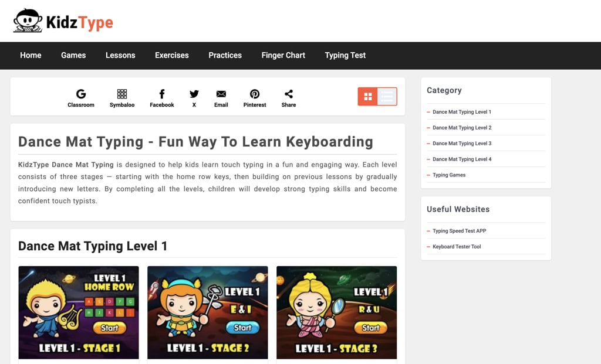Open the Finger Chart menu item

(283, 55)
